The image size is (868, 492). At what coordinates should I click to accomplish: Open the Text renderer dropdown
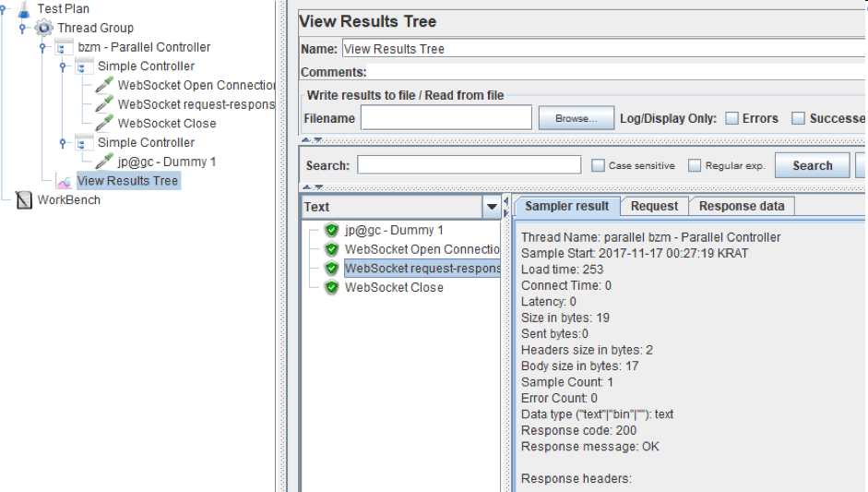tap(491, 207)
